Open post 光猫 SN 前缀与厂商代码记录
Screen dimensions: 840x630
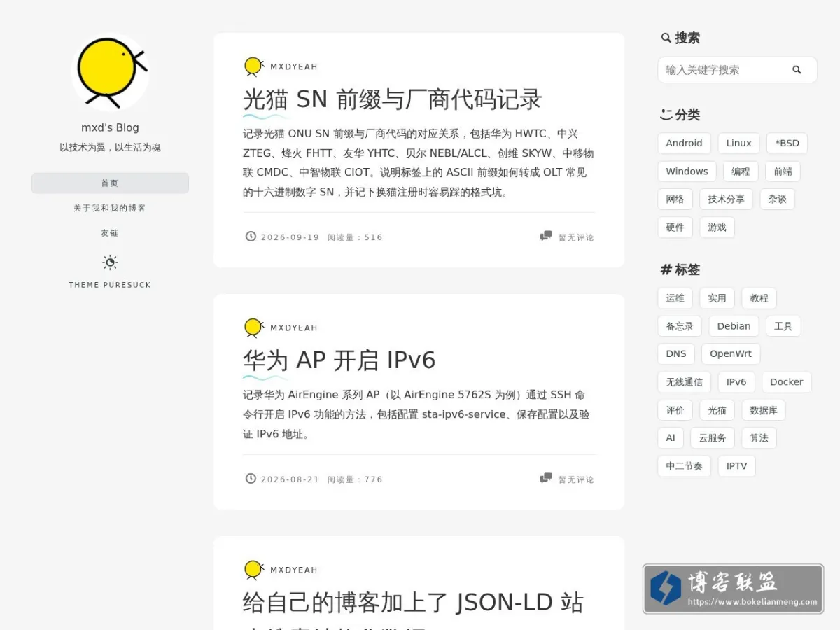[x=392, y=99]
